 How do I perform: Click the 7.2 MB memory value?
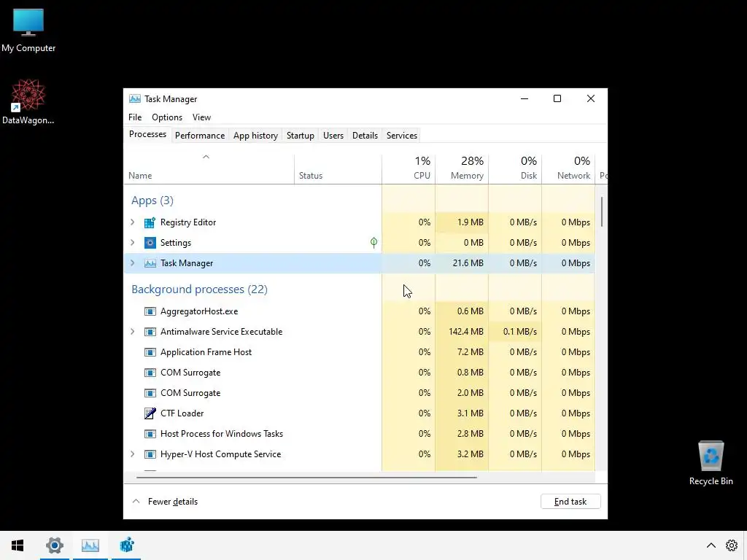coord(471,352)
